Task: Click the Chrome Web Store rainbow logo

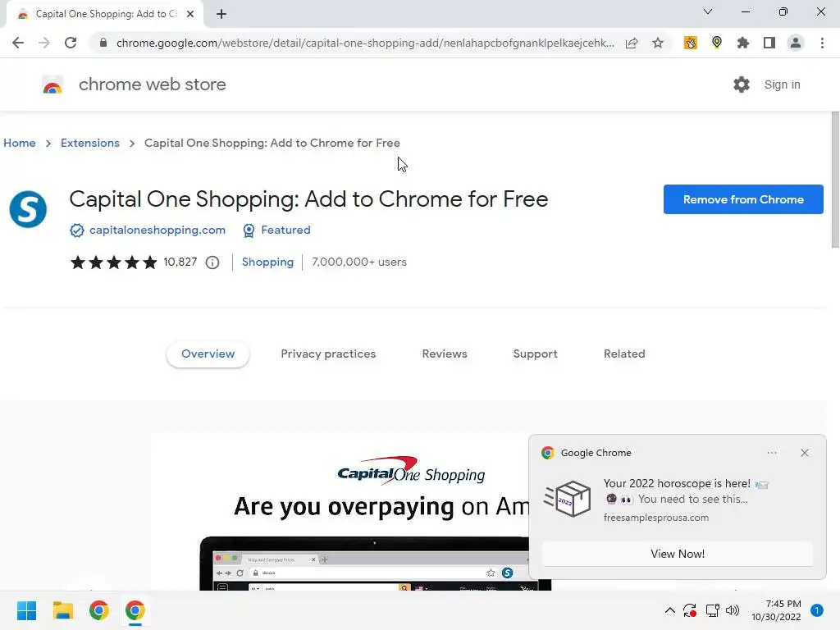Action: 52,84
